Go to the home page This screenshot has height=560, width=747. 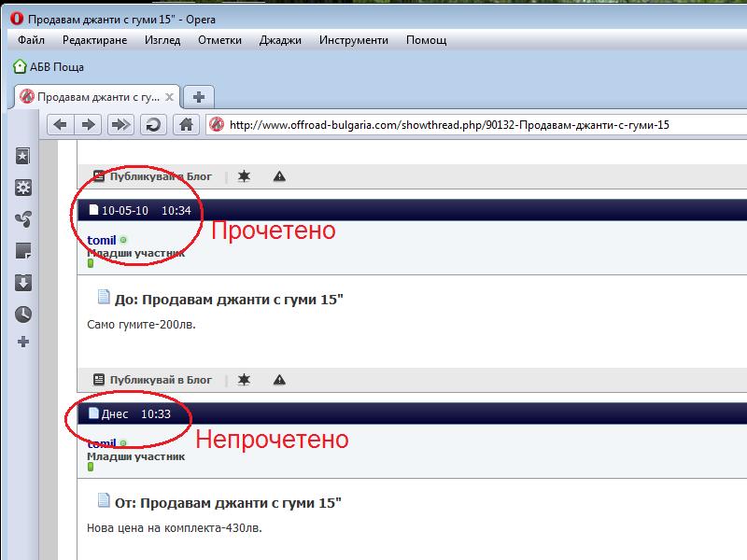coord(186,125)
